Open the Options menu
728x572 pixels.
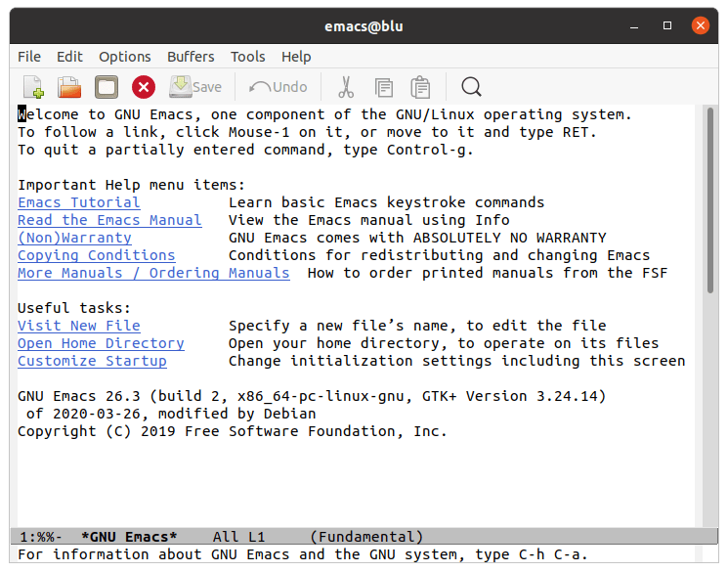[125, 57]
